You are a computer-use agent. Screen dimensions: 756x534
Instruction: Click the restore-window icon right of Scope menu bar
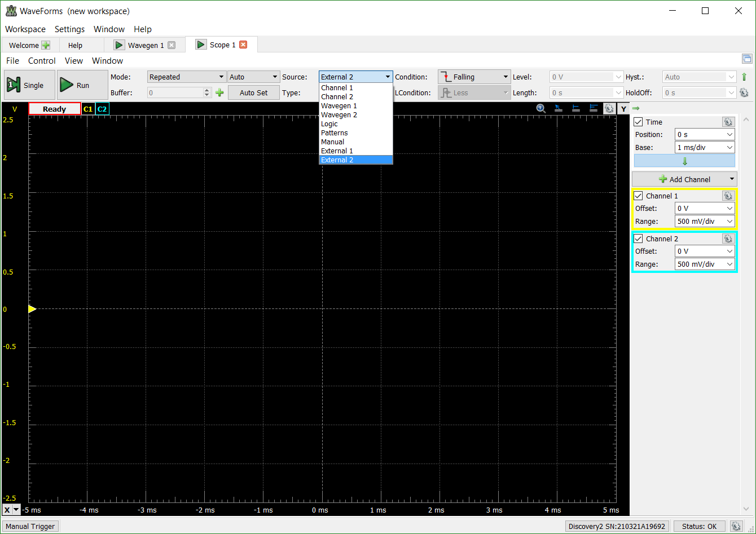pos(747,59)
